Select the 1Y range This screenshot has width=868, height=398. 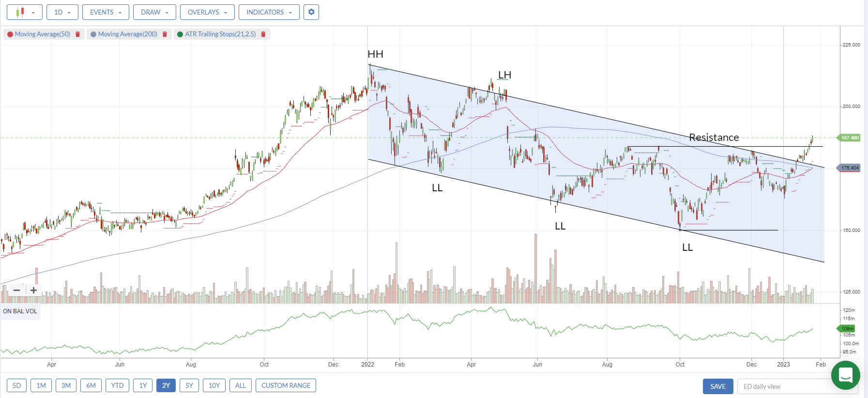(x=143, y=385)
